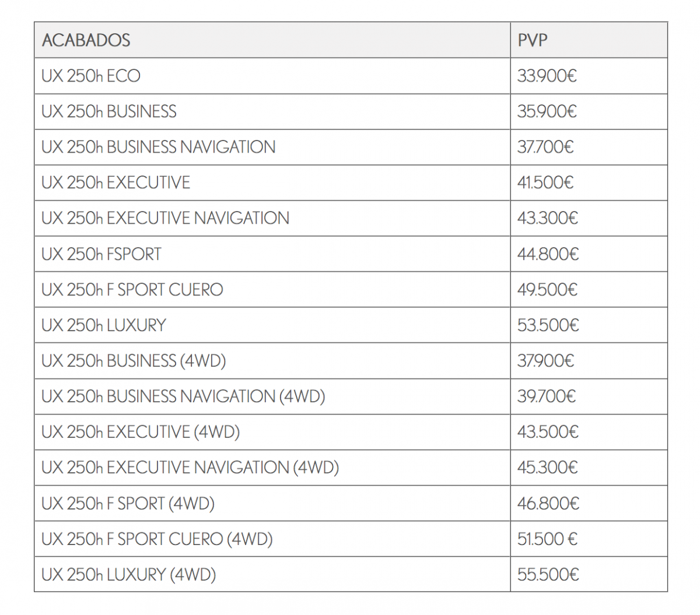This screenshot has height=615, width=700.
Task: Click the 41.500€ price cell
Action: (545, 182)
